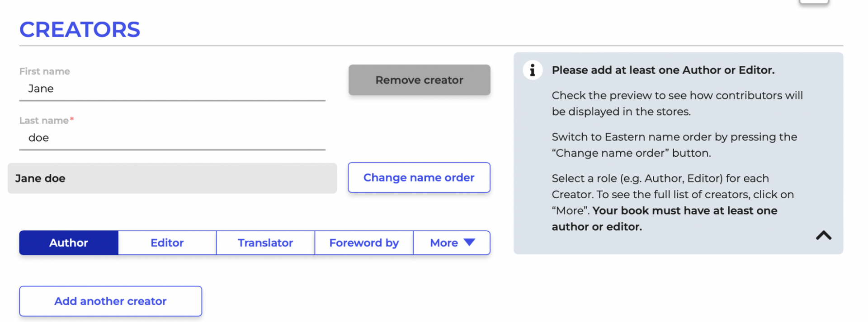Select the Author role tab
Viewport: 868px width, 322px height.
point(68,243)
